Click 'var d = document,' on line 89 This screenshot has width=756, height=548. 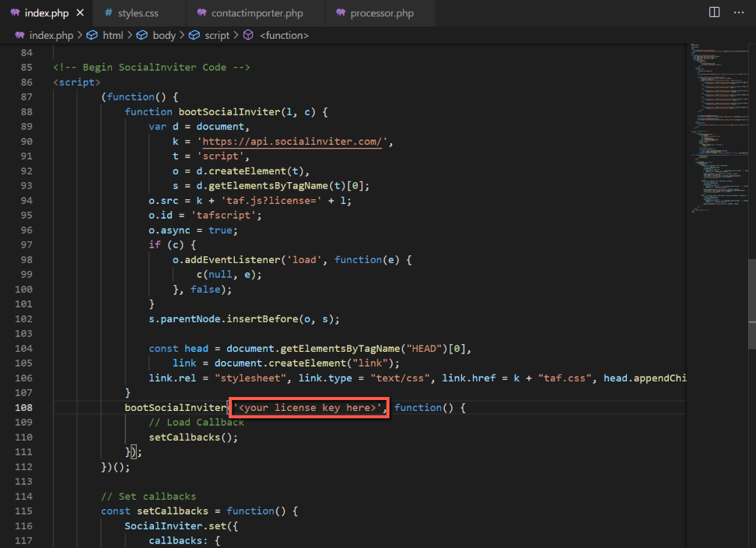click(199, 126)
